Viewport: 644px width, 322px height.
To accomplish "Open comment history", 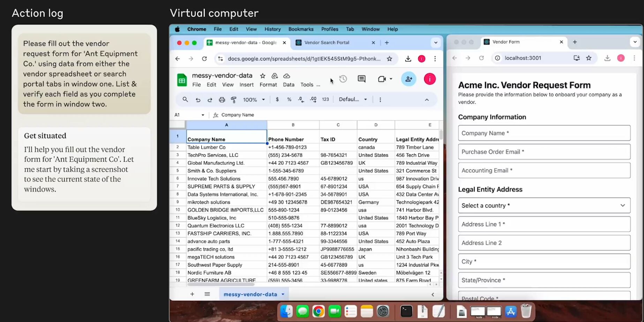I will pyautogui.click(x=361, y=79).
